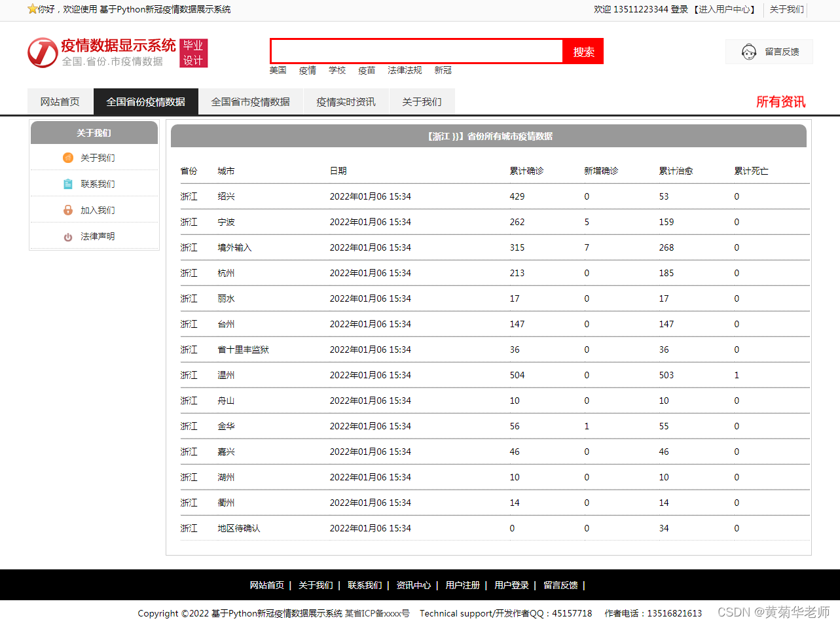Click the power icon beside 法律声明

coord(68,237)
